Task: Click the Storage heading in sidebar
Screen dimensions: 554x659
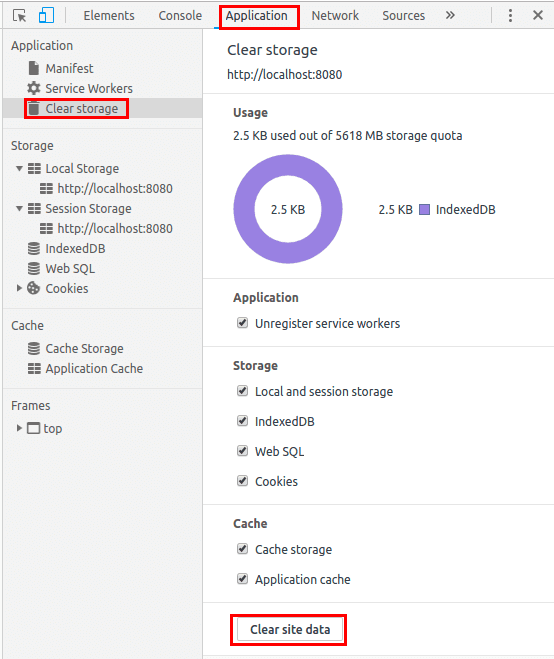Action: (x=32, y=145)
